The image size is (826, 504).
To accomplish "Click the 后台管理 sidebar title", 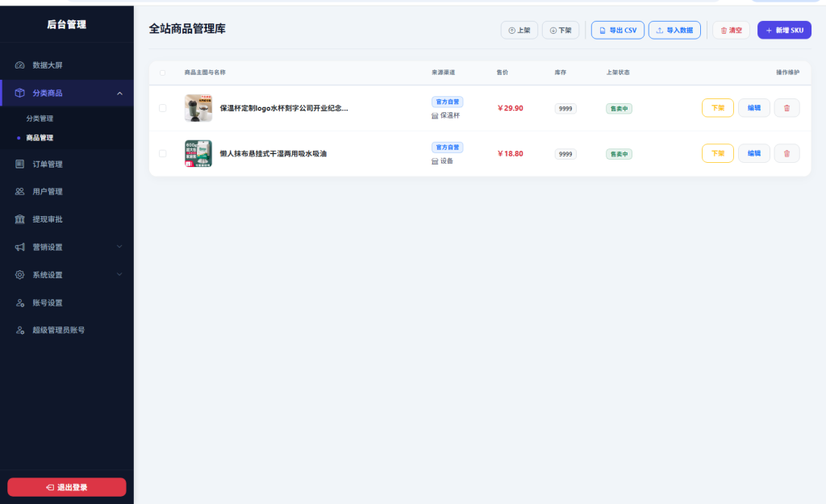I will [x=66, y=24].
